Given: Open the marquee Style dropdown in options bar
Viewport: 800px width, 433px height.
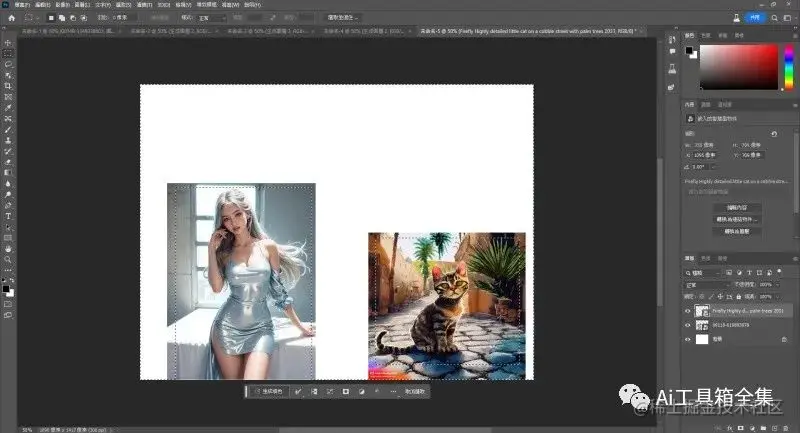Looking at the screenshot, I should coord(211,18).
